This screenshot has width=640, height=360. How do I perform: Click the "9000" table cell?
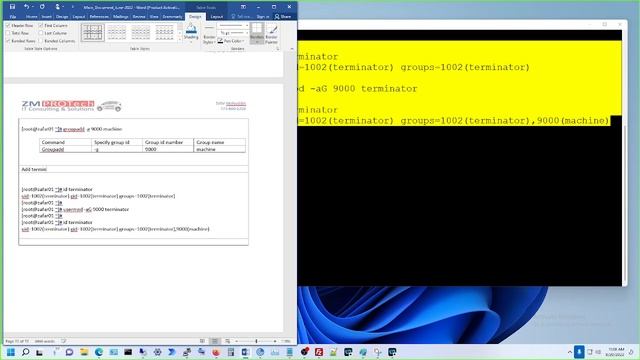pos(168,149)
